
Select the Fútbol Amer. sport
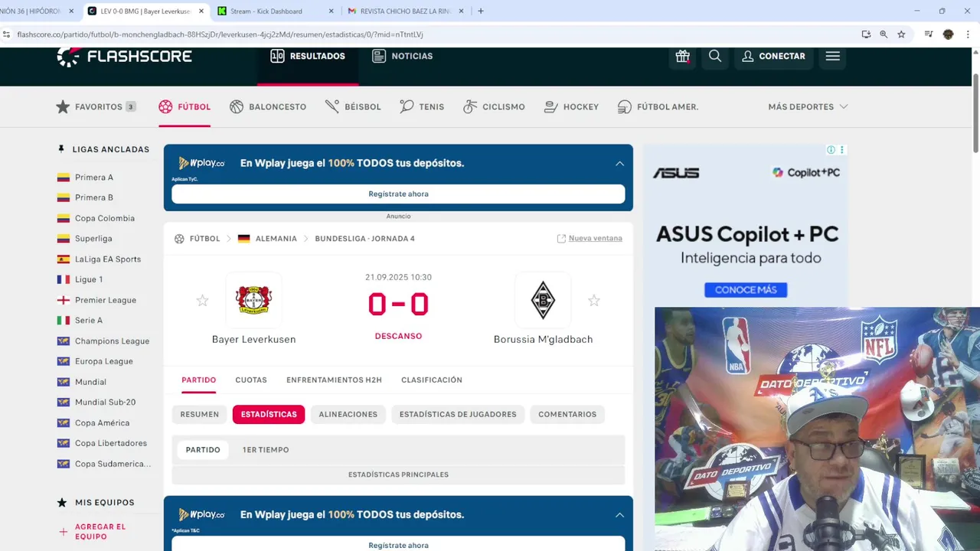coord(658,106)
